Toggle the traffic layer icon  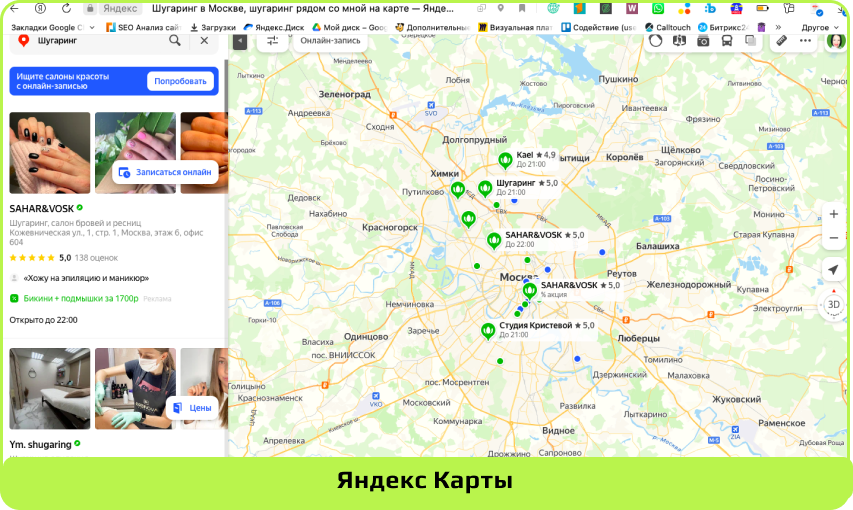coord(656,41)
